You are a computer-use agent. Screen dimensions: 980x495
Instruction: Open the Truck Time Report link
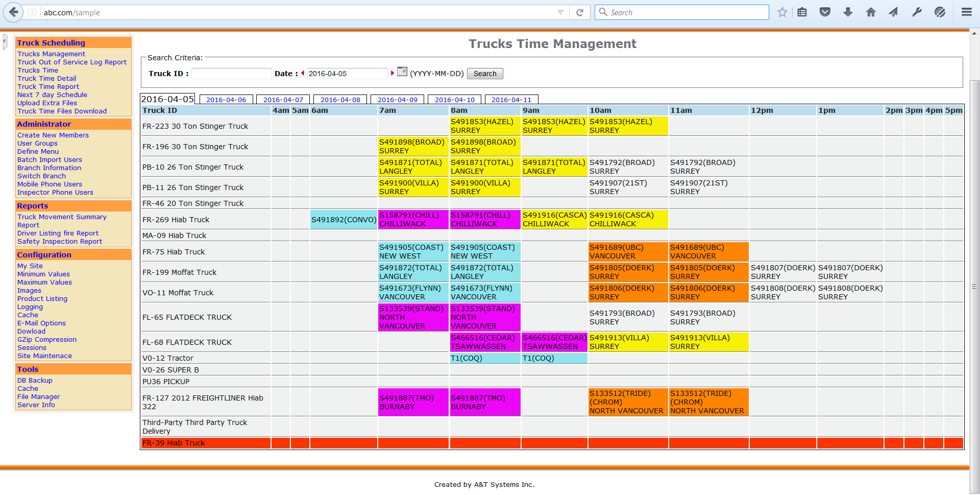tap(48, 86)
